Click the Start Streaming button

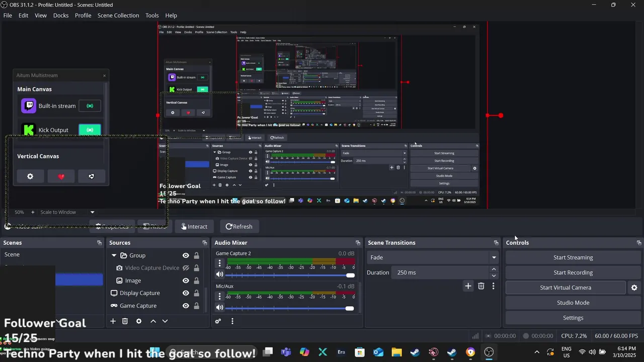[573, 257]
